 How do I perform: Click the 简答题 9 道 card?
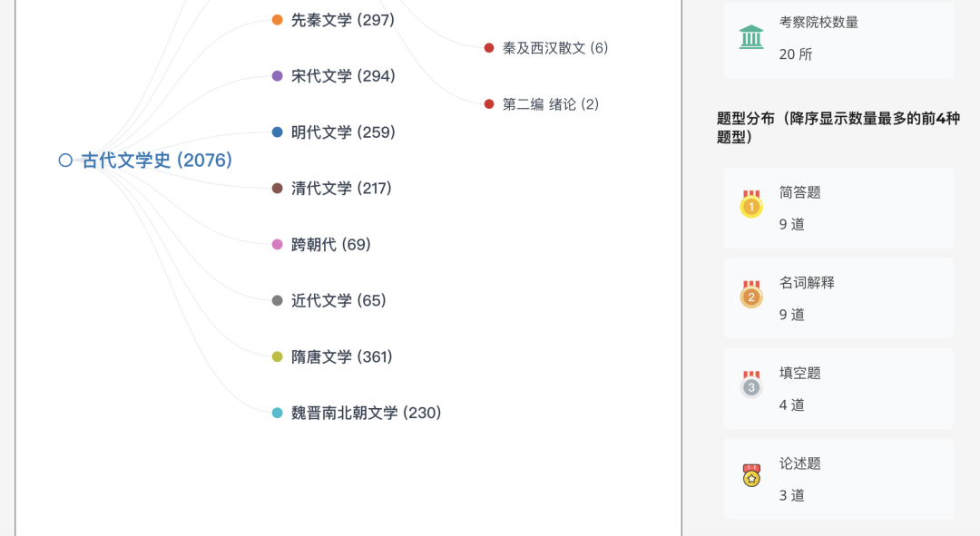[x=838, y=208]
